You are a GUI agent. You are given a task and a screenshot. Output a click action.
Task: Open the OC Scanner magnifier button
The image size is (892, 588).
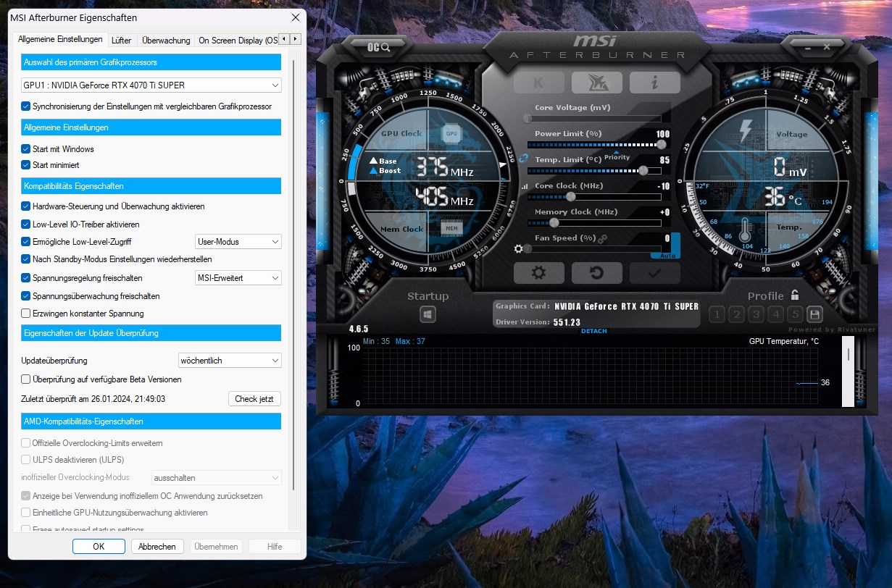click(379, 47)
